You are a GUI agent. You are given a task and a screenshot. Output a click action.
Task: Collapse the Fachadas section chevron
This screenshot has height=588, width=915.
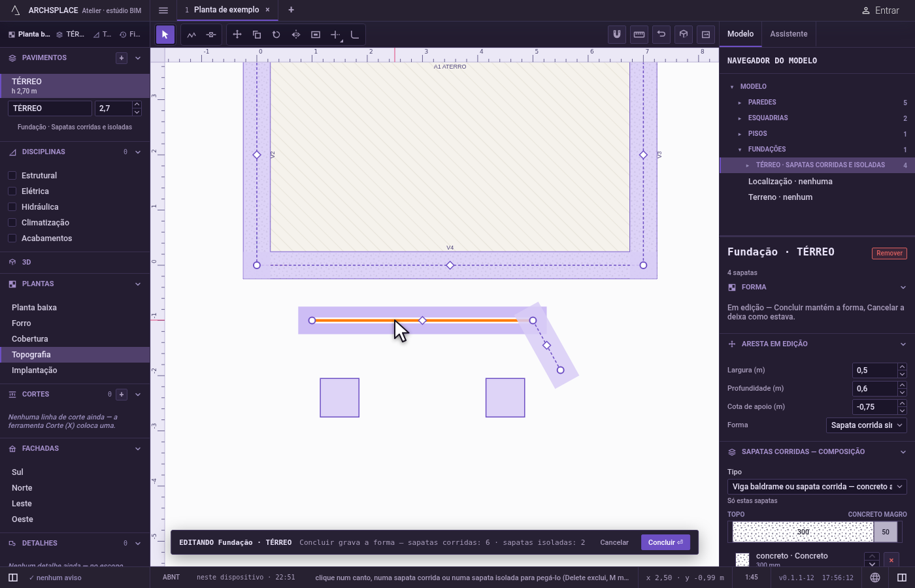(138, 449)
